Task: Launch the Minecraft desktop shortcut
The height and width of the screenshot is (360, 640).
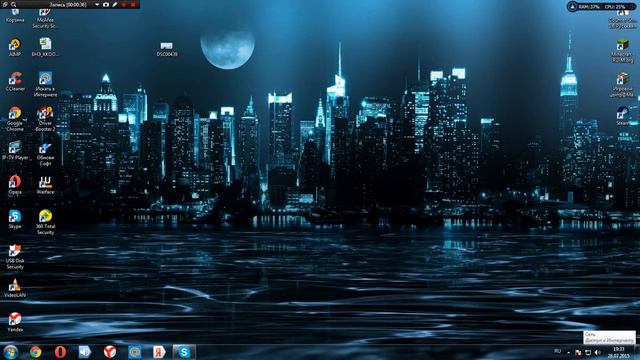Action: point(622,51)
